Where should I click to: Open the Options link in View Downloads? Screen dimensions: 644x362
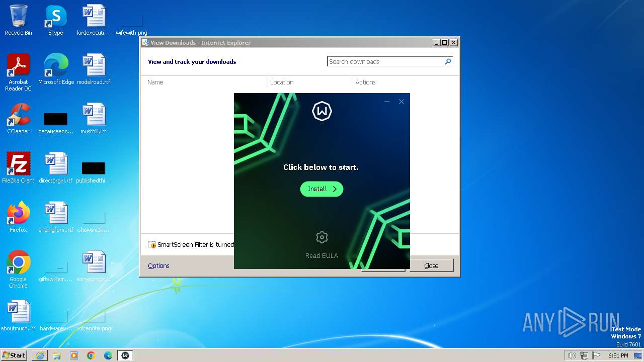point(158,266)
